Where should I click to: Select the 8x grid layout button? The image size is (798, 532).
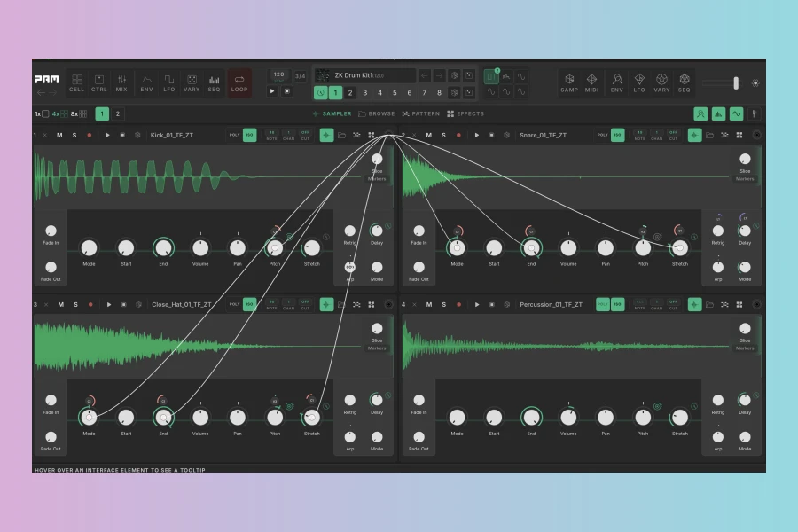point(79,113)
